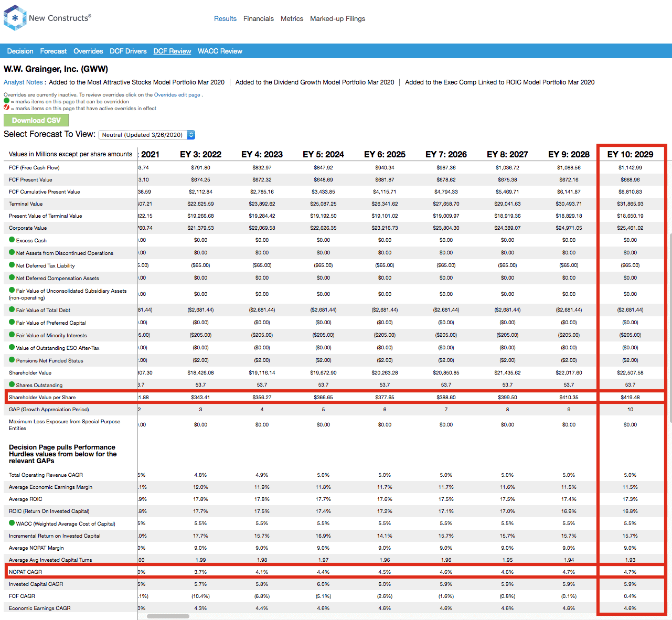The image size is (672, 620).
Task: Click the EY 3: 2022 column header
Action: tap(200, 154)
